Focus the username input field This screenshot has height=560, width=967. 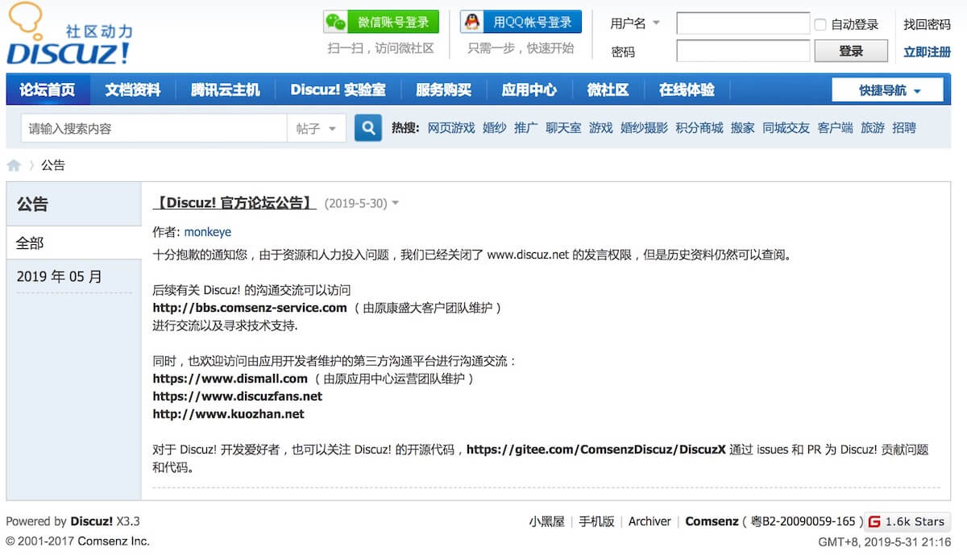743,23
